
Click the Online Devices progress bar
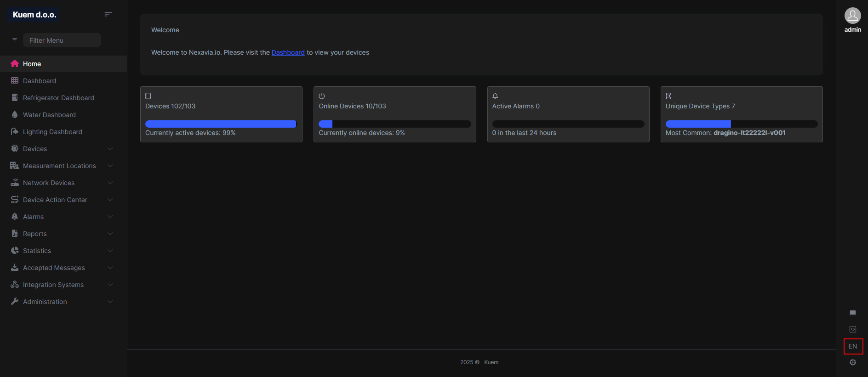pyautogui.click(x=394, y=124)
